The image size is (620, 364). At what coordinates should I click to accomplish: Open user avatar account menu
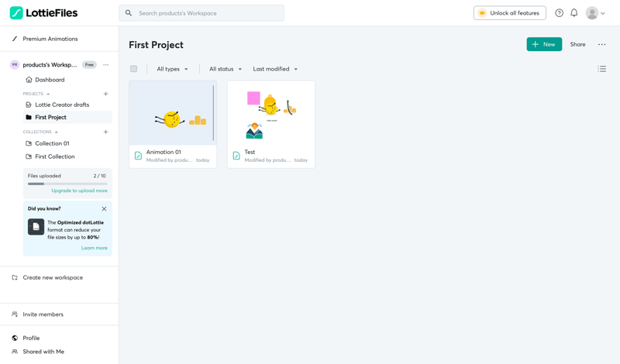click(x=595, y=13)
